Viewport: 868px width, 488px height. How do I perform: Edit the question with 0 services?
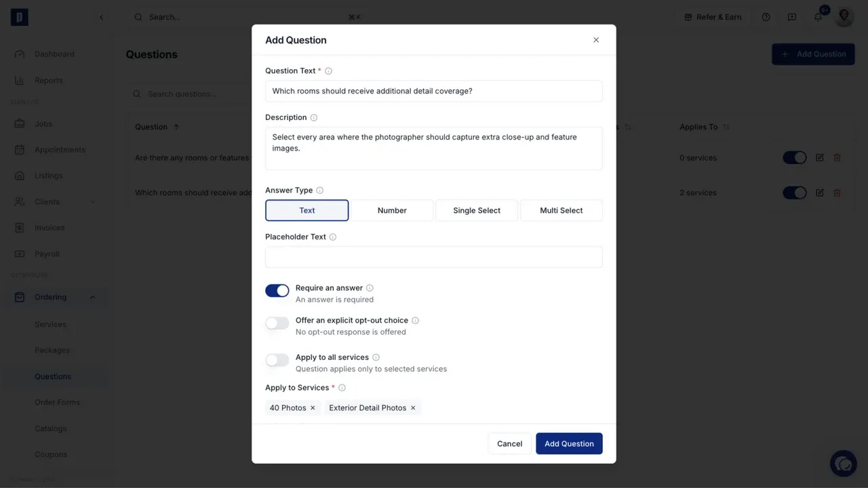tap(820, 157)
